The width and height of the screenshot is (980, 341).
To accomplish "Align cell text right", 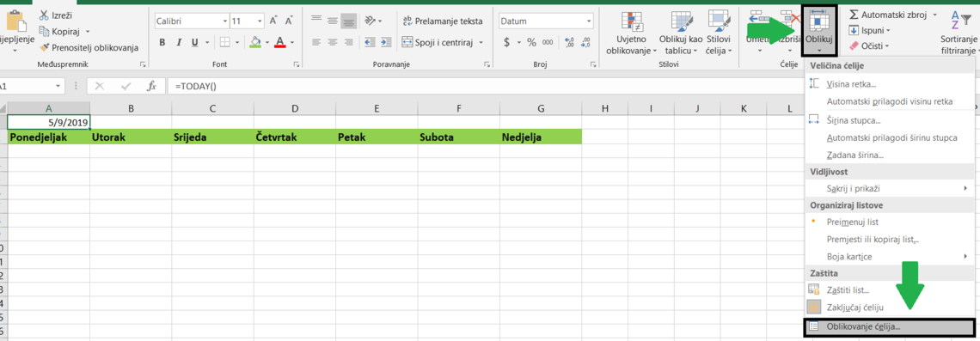I will tap(349, 42).
